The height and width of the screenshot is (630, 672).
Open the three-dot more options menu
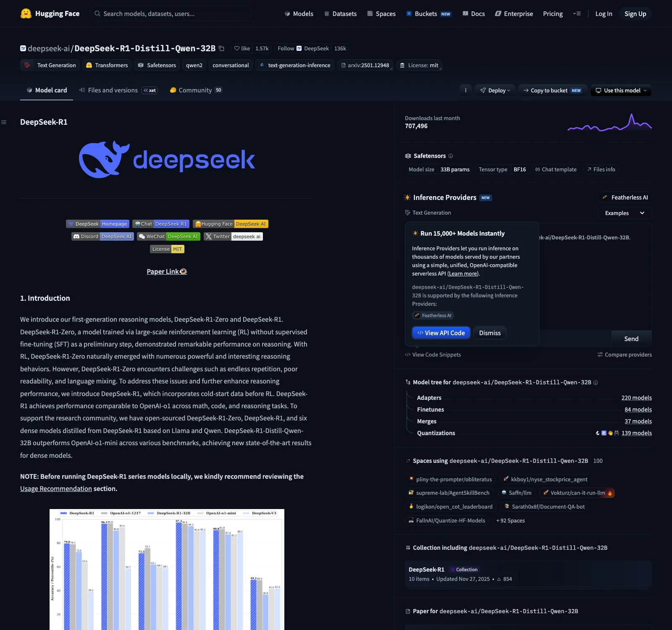point(465,90)
